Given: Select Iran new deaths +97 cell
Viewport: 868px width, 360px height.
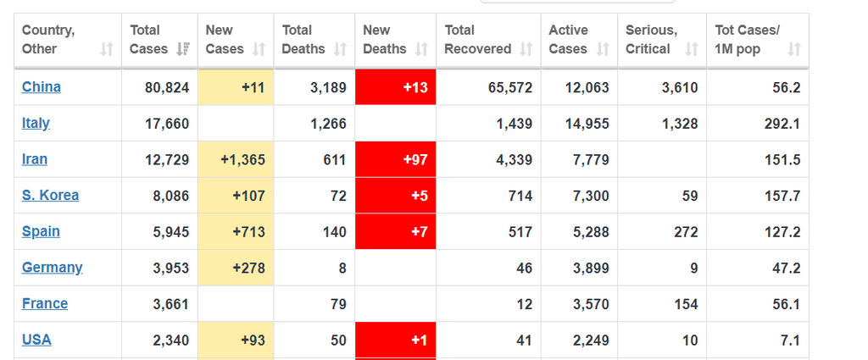Looking at the screenshot, I should [396, 159].
